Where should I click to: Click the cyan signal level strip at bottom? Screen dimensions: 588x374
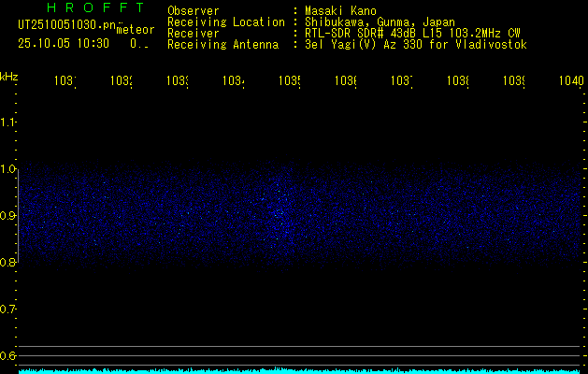(x=299, y=370)
